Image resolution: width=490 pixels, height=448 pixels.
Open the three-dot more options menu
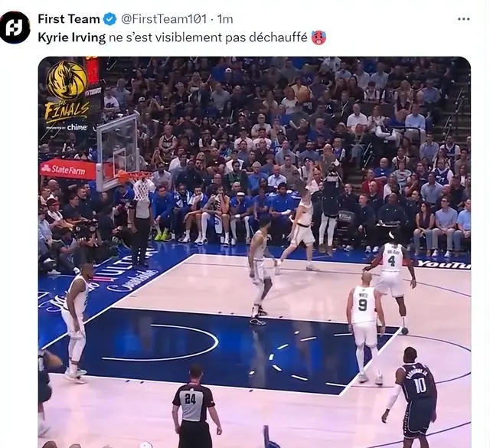pyautogui.click(x=463, y=19)
